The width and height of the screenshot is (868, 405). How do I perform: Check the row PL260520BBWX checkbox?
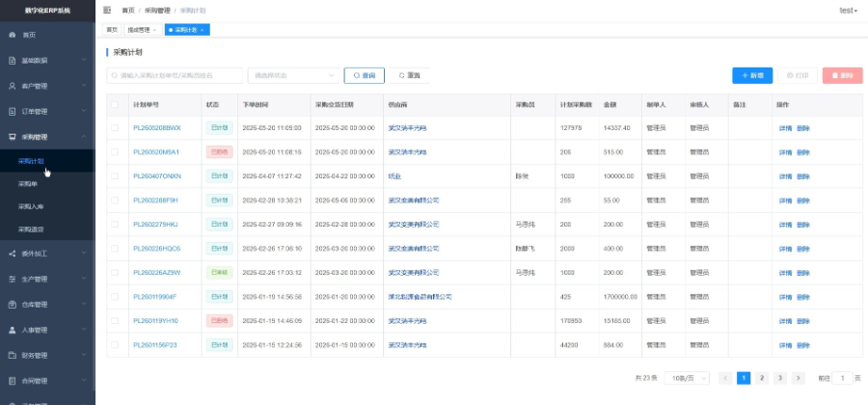point(115,128)
